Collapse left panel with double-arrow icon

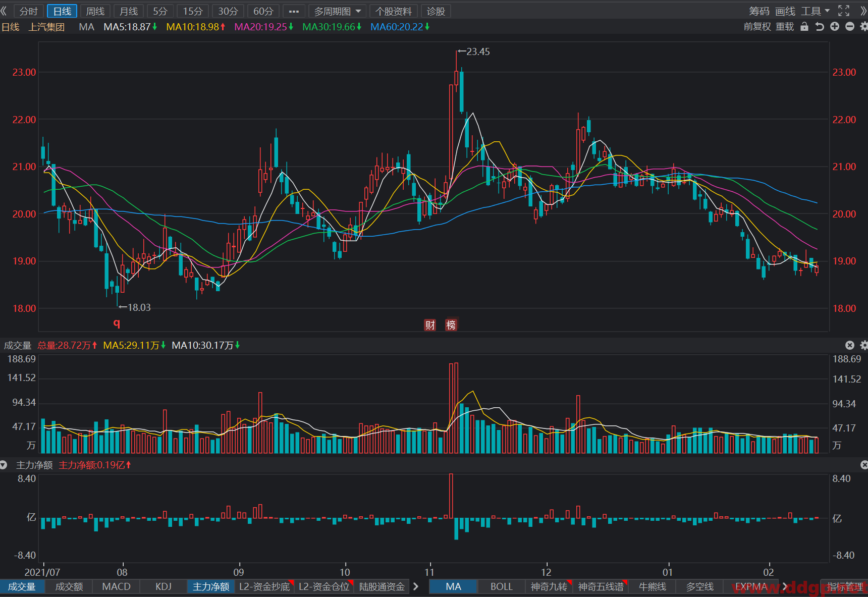point(4,11)
